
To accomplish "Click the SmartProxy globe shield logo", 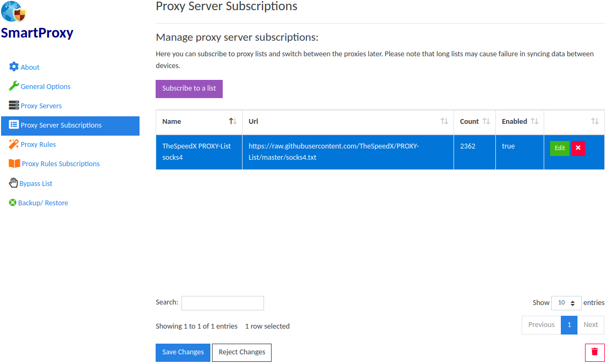I will [14, 11].
